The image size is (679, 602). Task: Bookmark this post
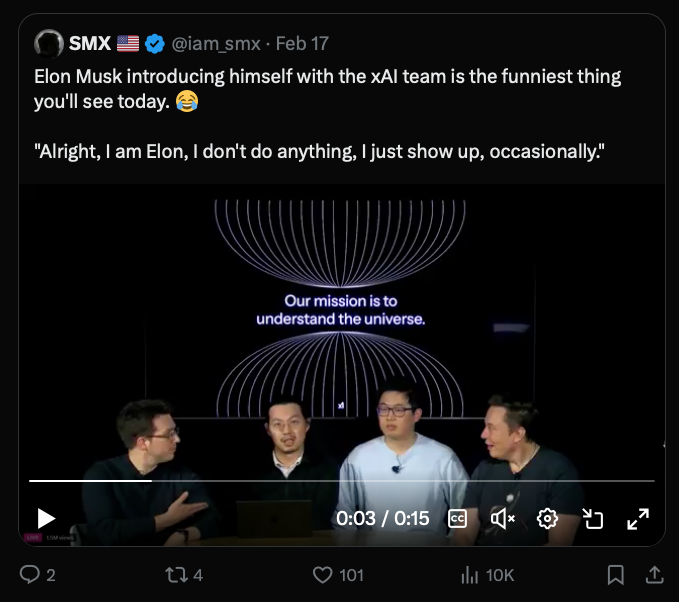[616, 575]
